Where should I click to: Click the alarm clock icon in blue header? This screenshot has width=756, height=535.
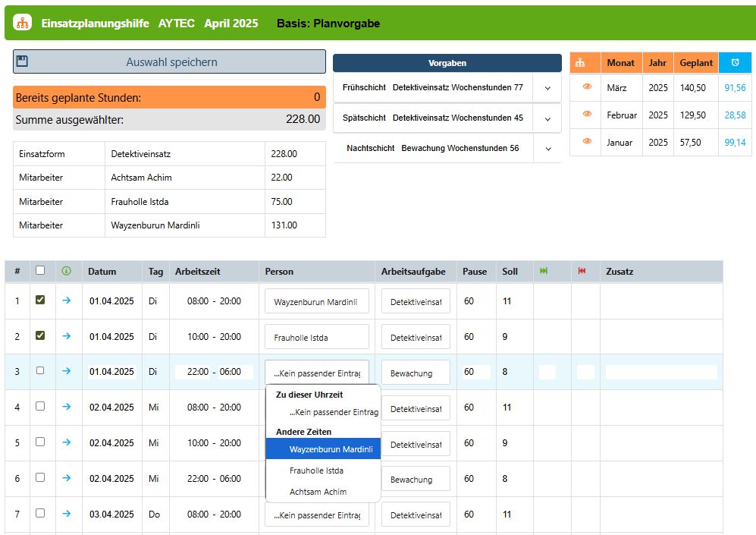(735, 63)
